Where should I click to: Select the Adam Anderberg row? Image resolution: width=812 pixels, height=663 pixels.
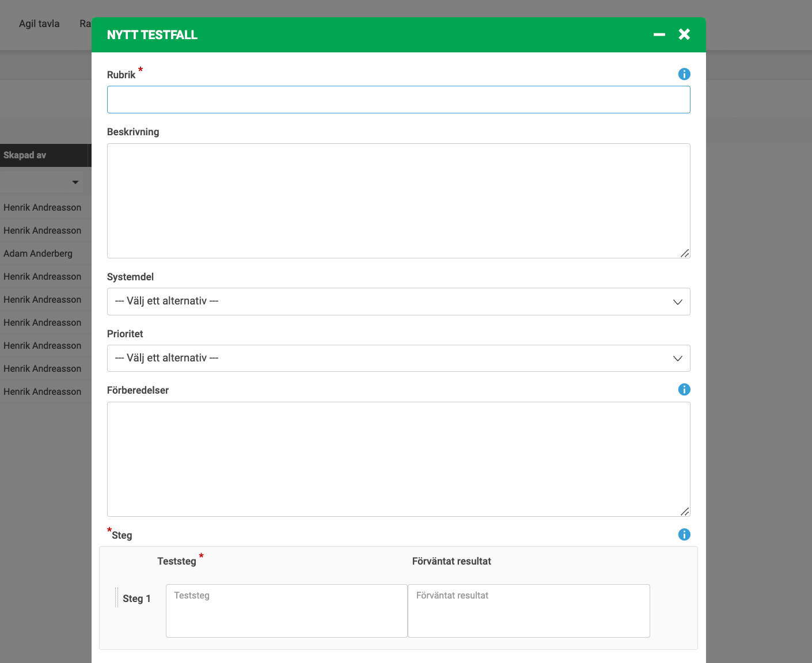(38, 253)
